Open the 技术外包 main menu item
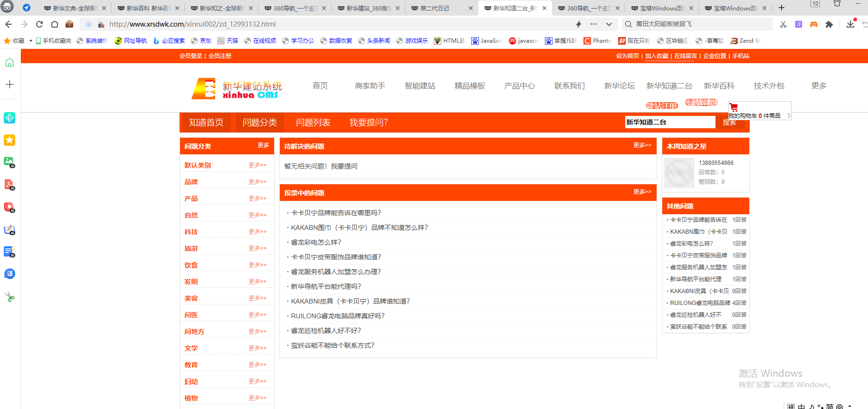 769,86
